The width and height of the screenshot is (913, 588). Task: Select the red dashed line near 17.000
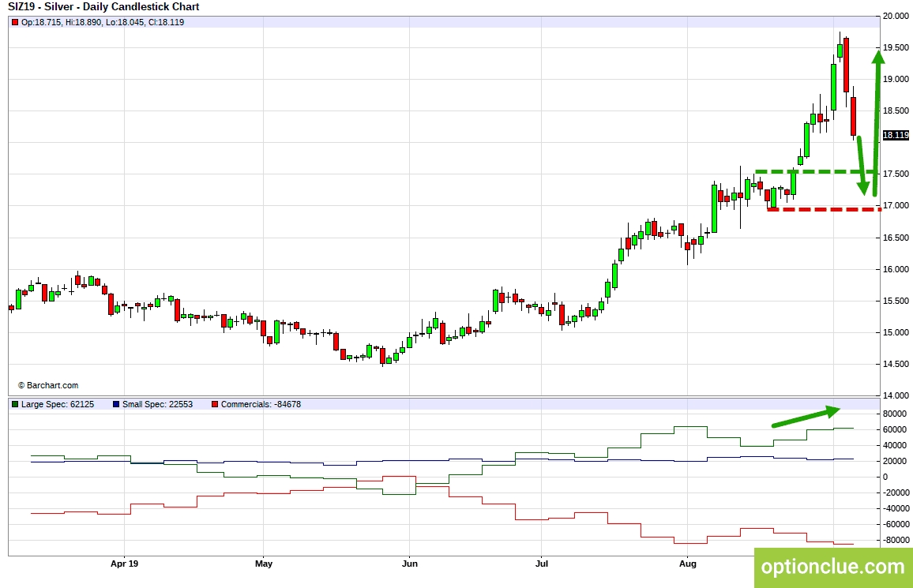(821, 209)
